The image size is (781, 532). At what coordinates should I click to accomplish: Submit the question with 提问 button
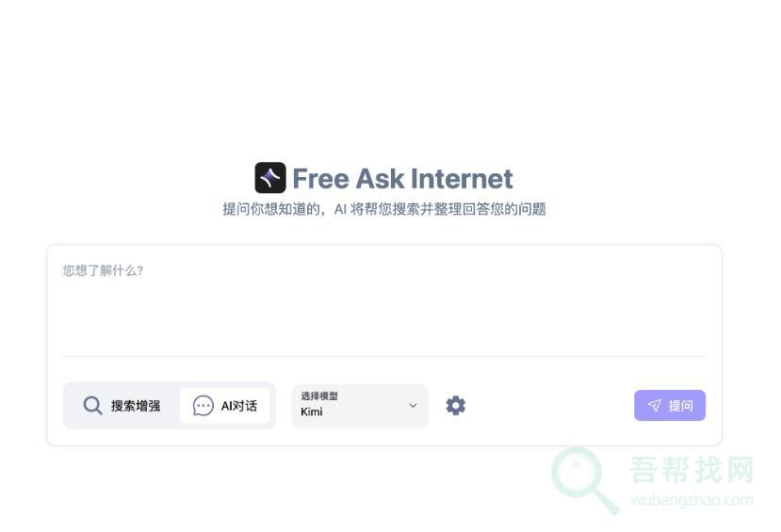tap(670, 406)
